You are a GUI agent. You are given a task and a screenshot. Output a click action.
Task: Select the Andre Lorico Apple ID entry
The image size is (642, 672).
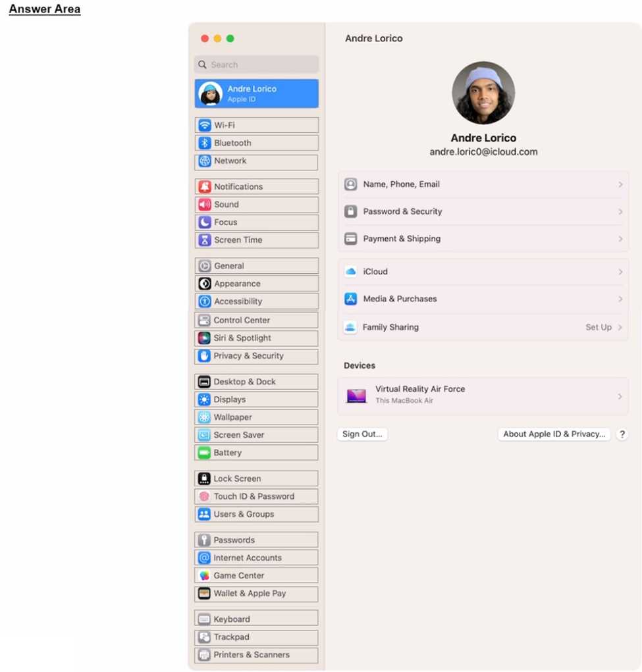(256, 93)
